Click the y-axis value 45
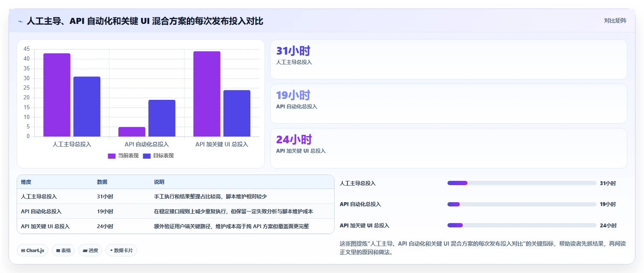Viewport: 644px width, 273px height. (26, 49)
